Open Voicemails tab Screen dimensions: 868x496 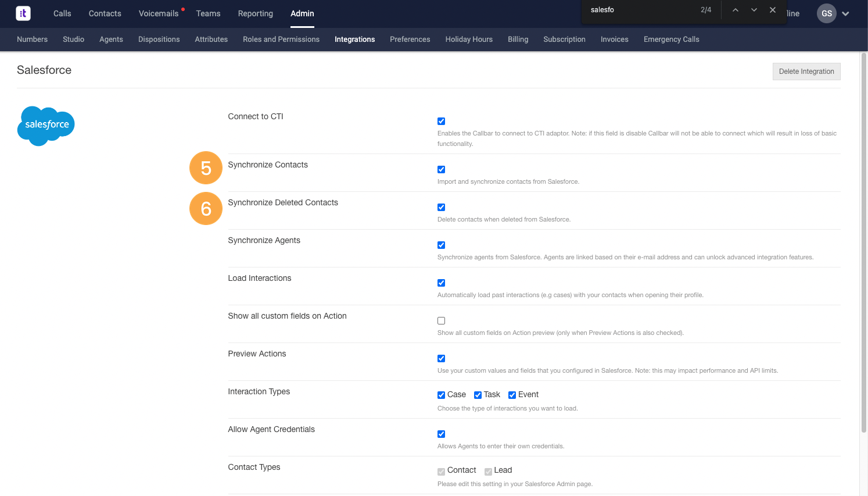coord(159,13)
